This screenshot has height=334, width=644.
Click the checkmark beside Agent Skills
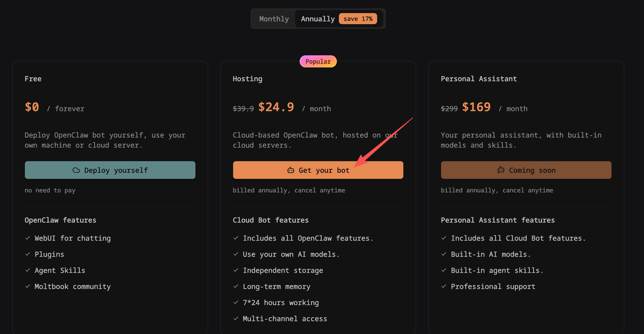(28, 270)
